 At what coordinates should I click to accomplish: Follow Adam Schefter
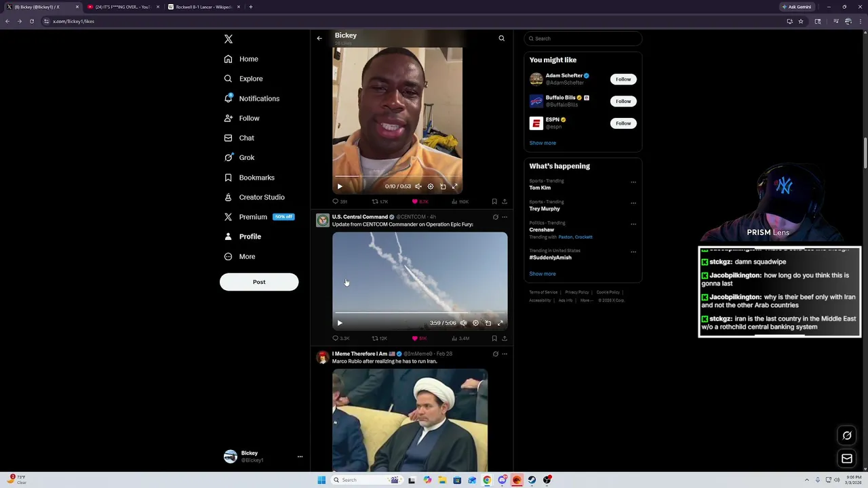pos(623,79)
